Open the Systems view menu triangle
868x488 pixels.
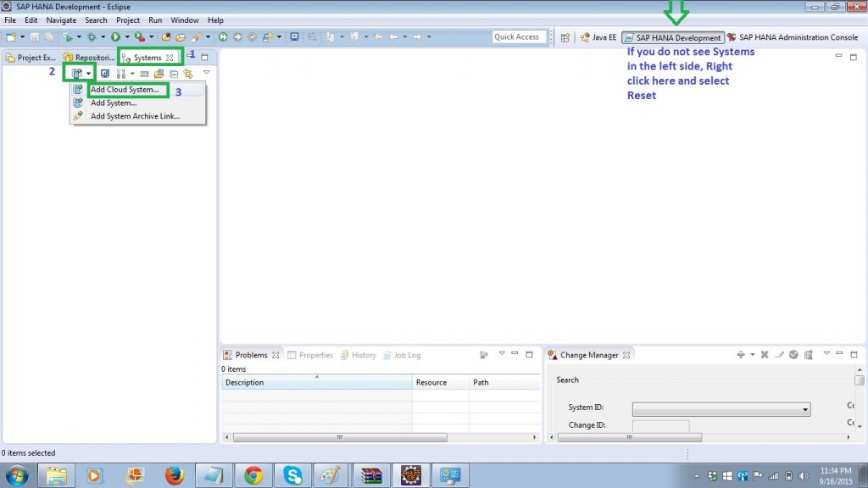point(207,73)
